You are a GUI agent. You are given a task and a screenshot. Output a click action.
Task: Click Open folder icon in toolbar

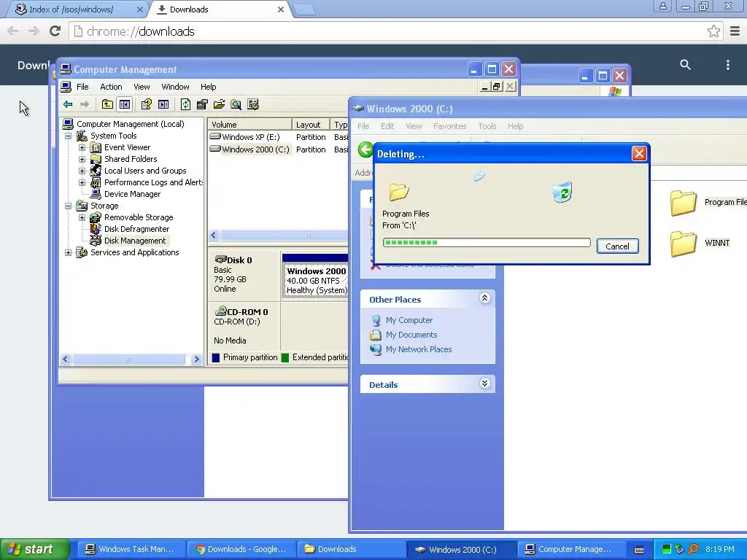pyautogui.click(x=219, y=104)
